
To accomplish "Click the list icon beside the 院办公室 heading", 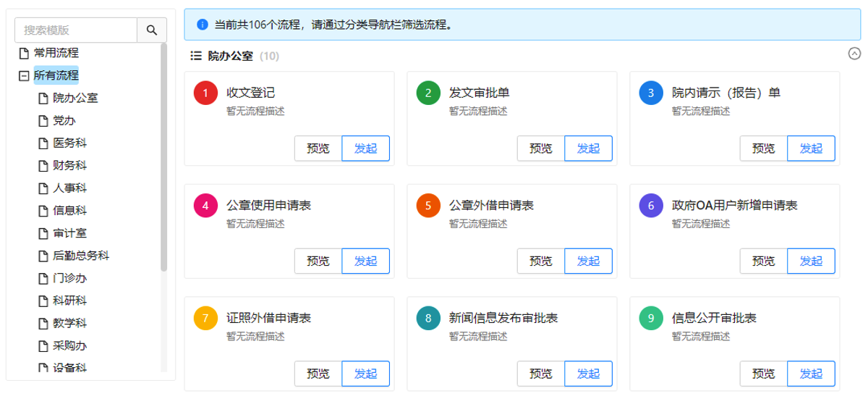I will tap(195, 56).
